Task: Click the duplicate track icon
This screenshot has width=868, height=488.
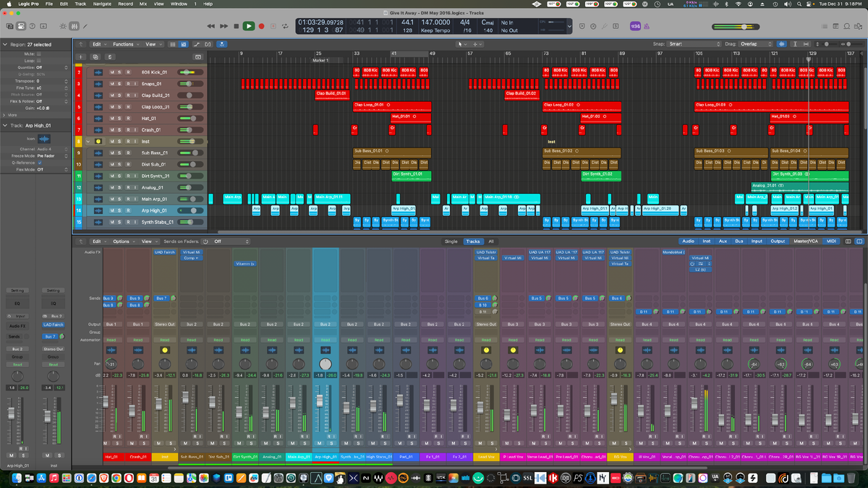Action: click(x=95, y=56)
